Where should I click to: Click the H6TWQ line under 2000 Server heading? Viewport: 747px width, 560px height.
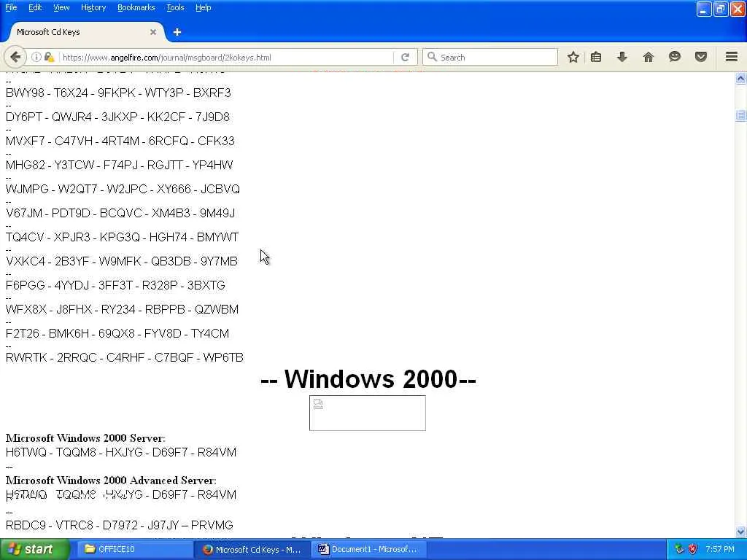pos(121,452)
